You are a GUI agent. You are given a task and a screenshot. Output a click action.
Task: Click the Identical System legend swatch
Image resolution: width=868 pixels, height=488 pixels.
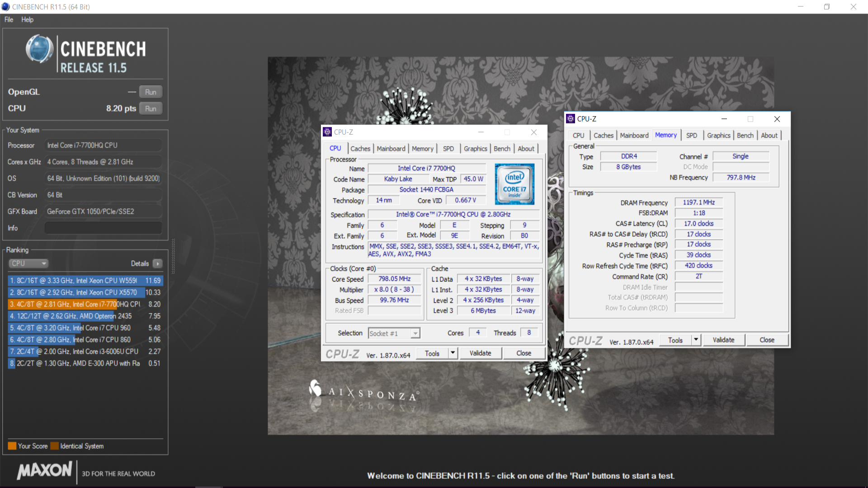(x=54, y=446)
